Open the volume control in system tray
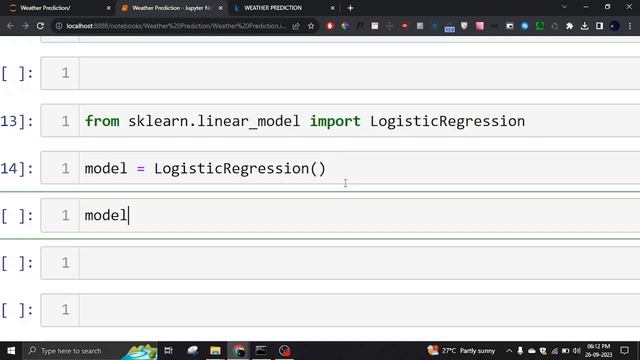Screen dimensions: 640x360 coord(576,351)
